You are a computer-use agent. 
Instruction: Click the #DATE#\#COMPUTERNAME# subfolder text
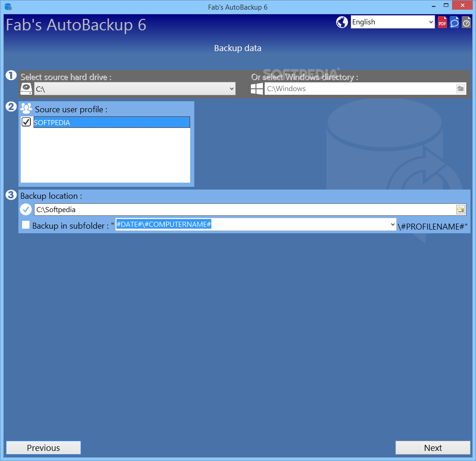click(x=163, y=224)
